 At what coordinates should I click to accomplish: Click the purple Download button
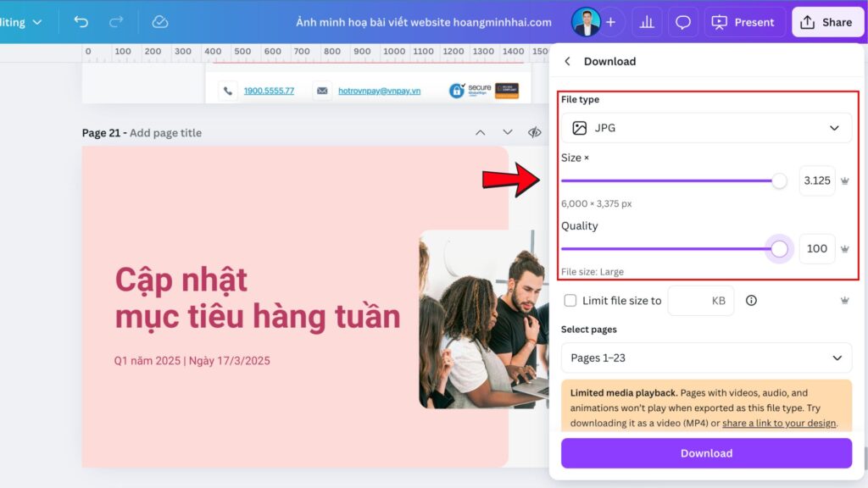click(x=706, y=453)
